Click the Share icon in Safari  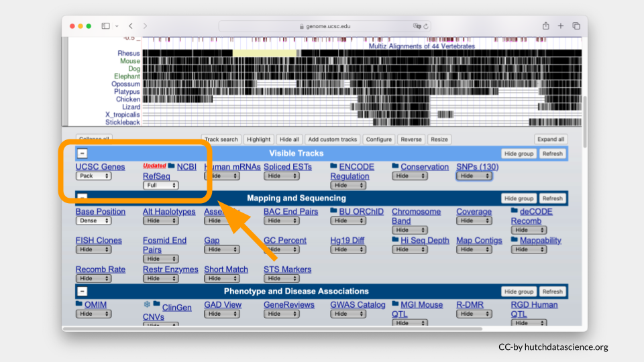coord(545,26)
